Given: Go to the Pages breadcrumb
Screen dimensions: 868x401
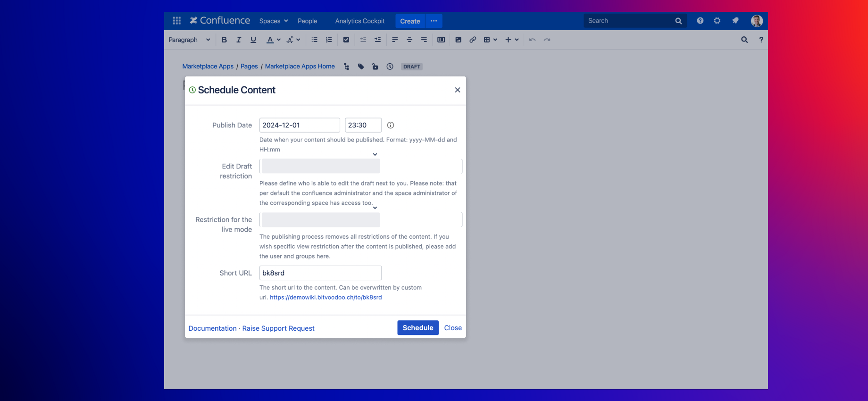Looking at the screenshot, I should [249, 67].
